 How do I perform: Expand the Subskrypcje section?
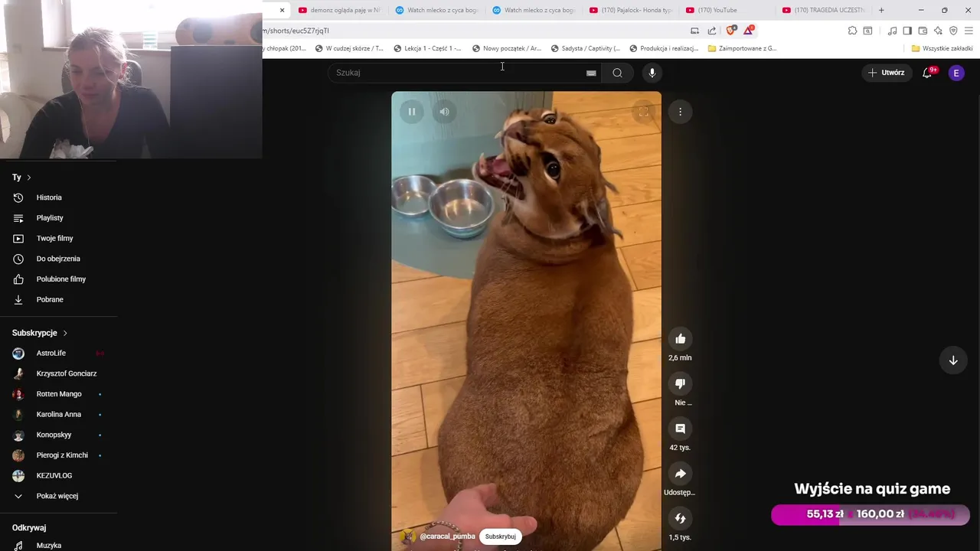tap(40, 333)
